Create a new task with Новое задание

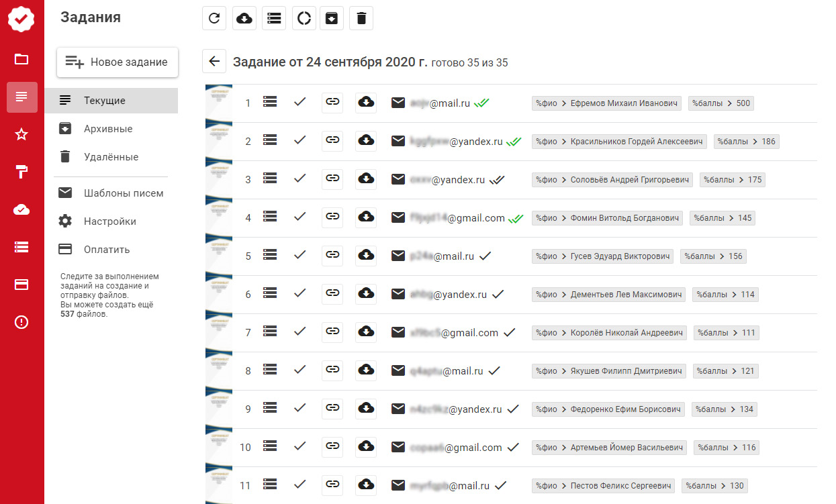117,62
